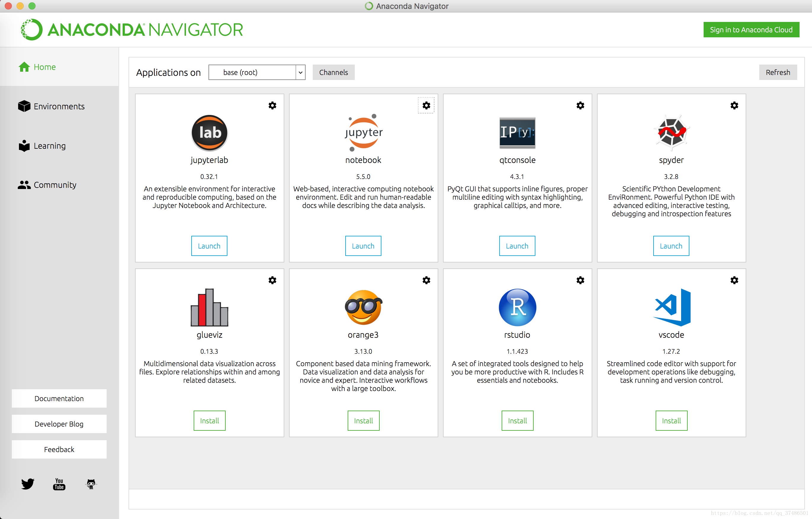Click the vscode version 1.27.2

[x=671, y=351]
